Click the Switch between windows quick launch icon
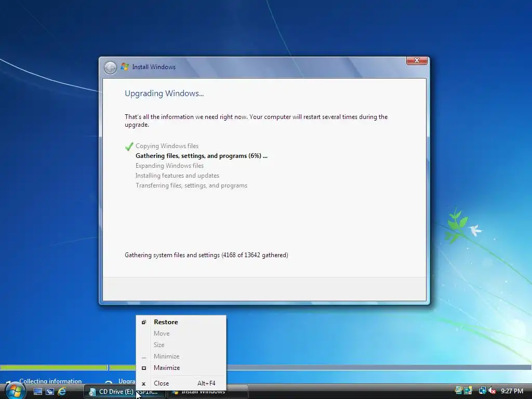 (50, 392)
